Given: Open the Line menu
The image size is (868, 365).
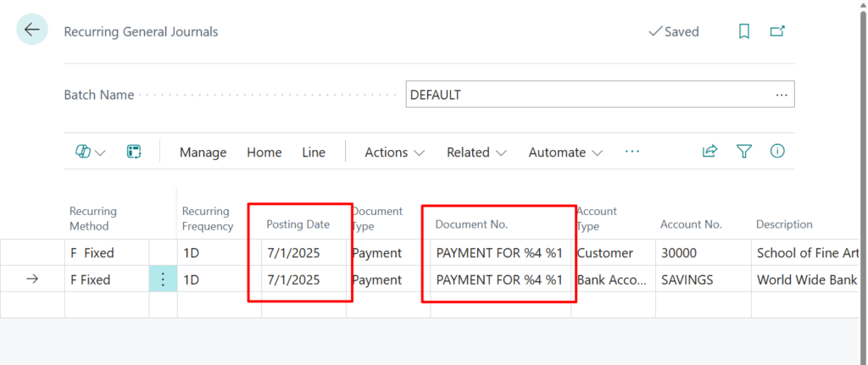Looking at the screenshot, I should (x=314, y=152).
